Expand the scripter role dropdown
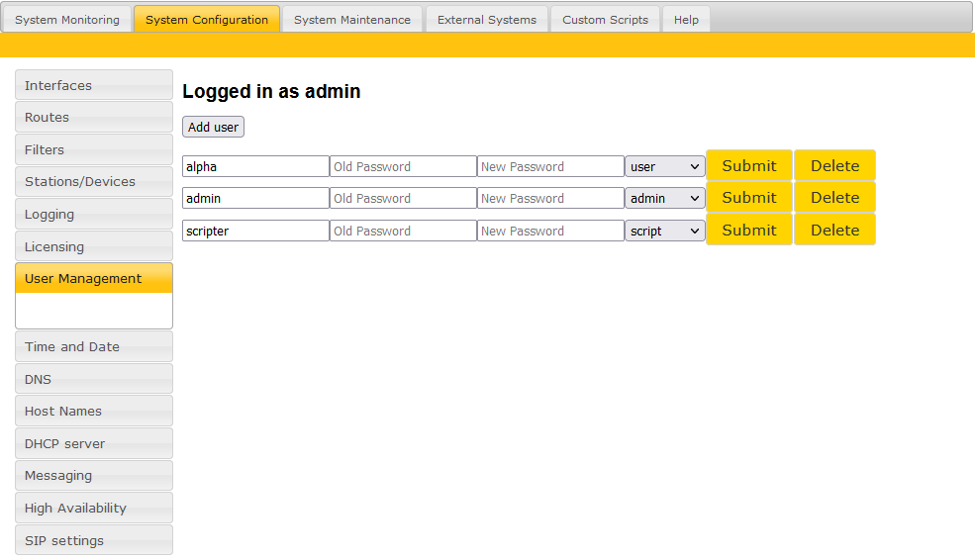The width and height of the screenshot is (975, 560). click(x=664, y=231)
